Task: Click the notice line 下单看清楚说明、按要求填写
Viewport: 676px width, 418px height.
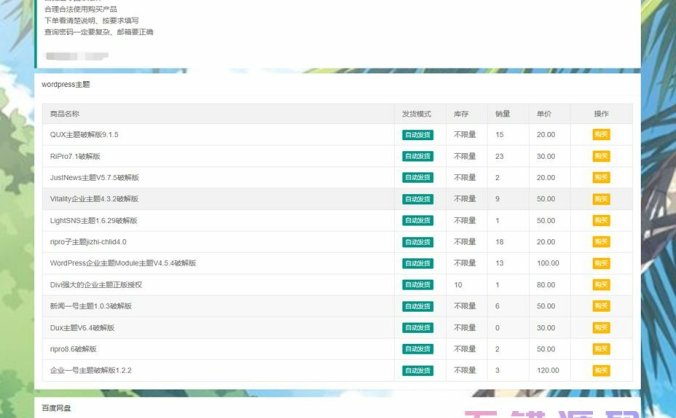Action: coord(91,20)
